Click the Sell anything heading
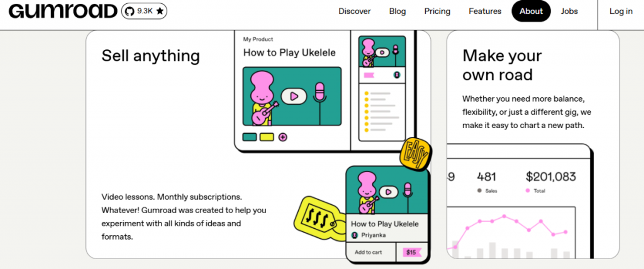The image size is (644, 269). point(151,56)
